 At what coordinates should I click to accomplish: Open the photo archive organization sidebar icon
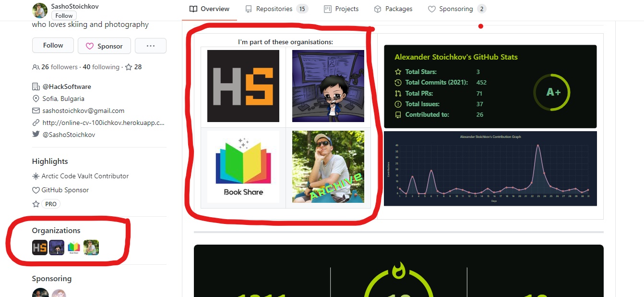click(x=91, y=247)
